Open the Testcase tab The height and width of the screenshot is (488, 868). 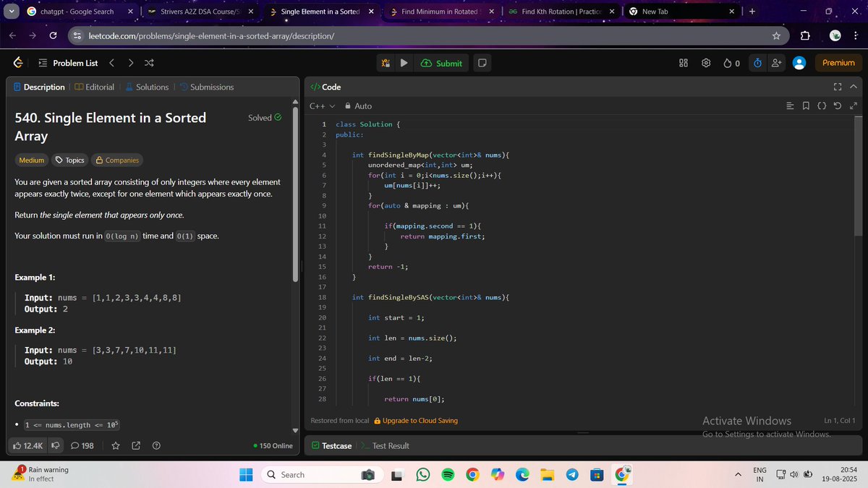(331, 445)
